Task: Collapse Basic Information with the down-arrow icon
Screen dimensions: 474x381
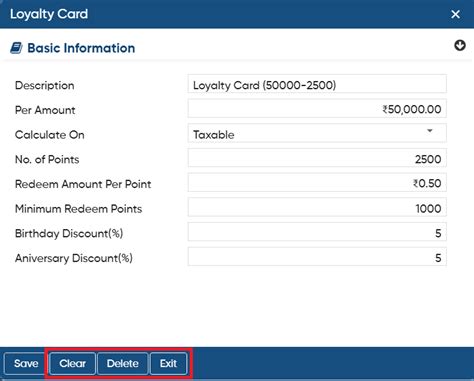Action: pyautogui.click(x=460, y=45)
